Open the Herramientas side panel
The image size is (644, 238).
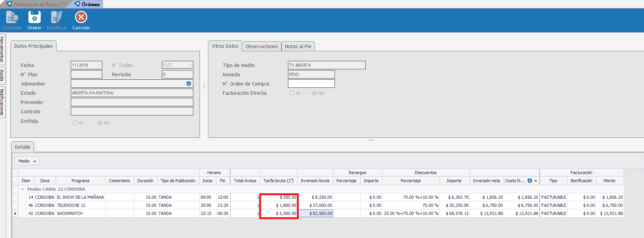[x=2, y=49]
